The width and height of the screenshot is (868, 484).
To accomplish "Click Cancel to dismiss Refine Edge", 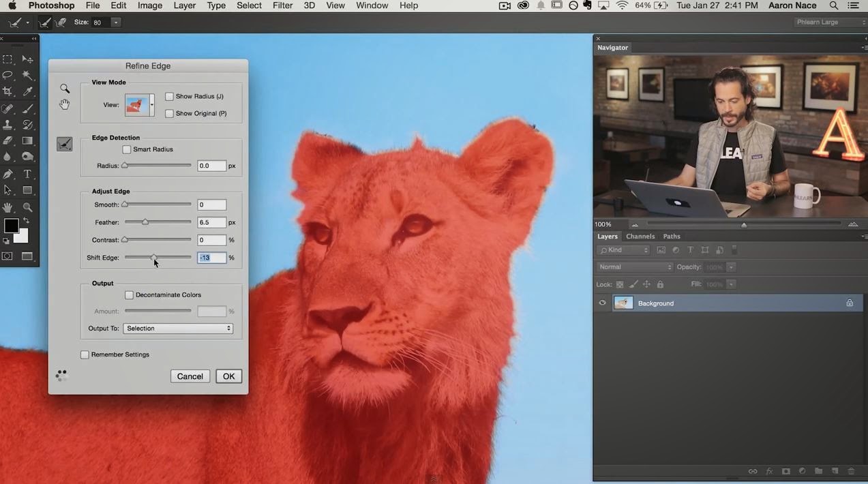I will point(190,376).
